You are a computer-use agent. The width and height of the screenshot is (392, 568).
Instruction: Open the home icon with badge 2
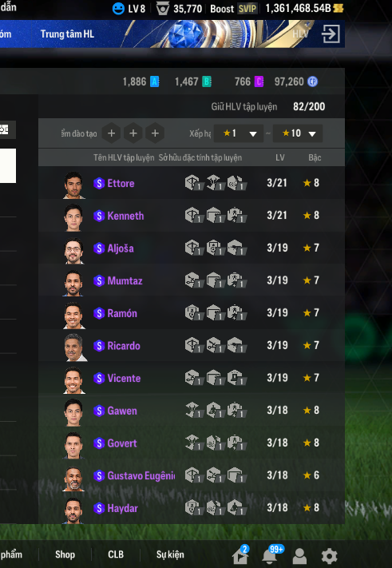[240, 555]
